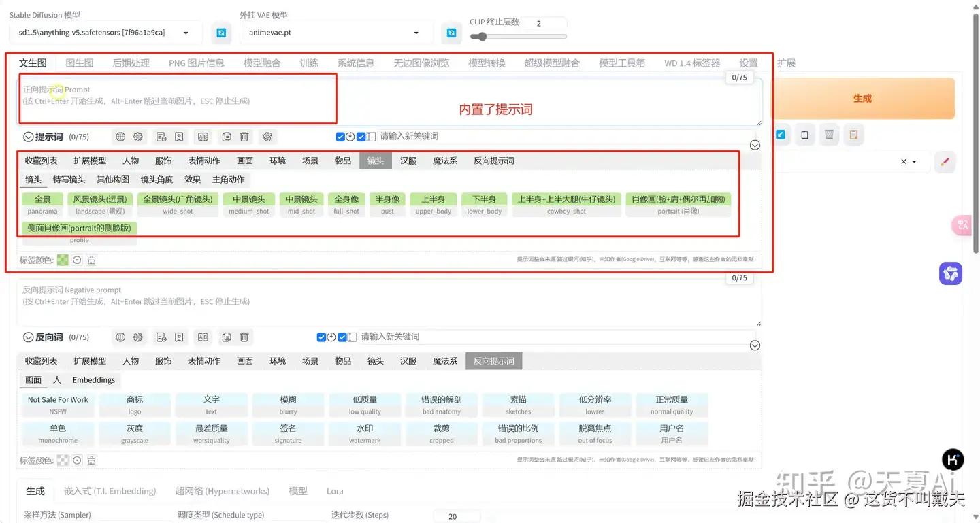Click the orange 生成 button
The image size is (980, 523).
862,98
